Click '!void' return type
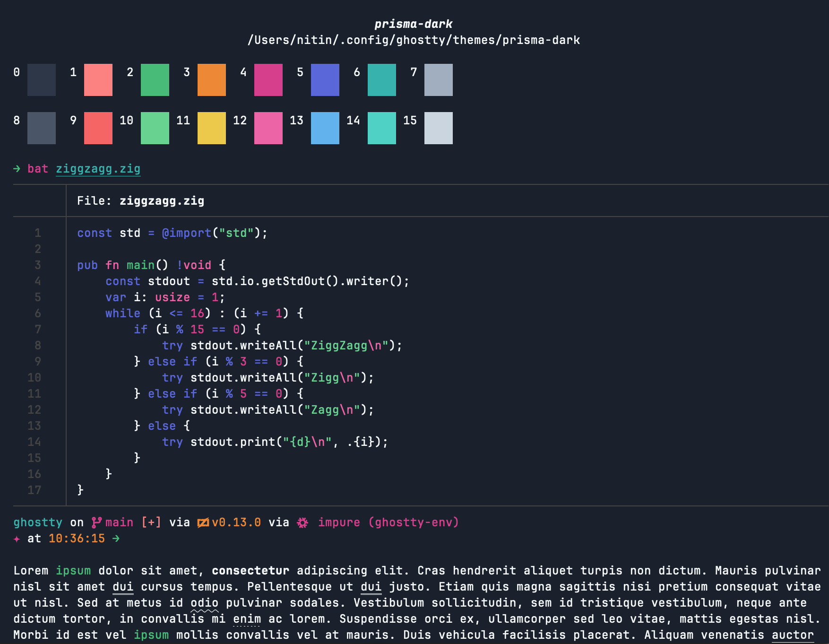 pos(194,265)
